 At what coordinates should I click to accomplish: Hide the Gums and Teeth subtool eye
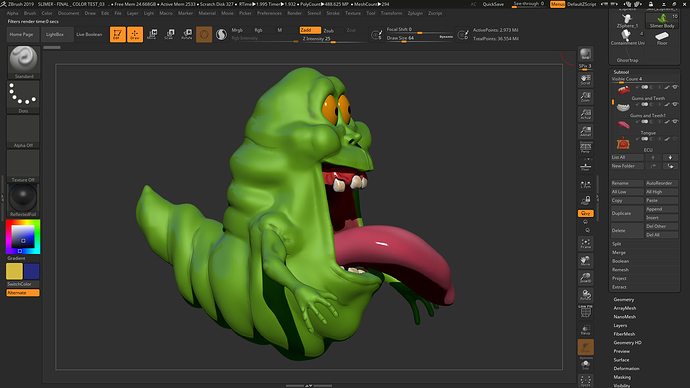click(675, 87)
